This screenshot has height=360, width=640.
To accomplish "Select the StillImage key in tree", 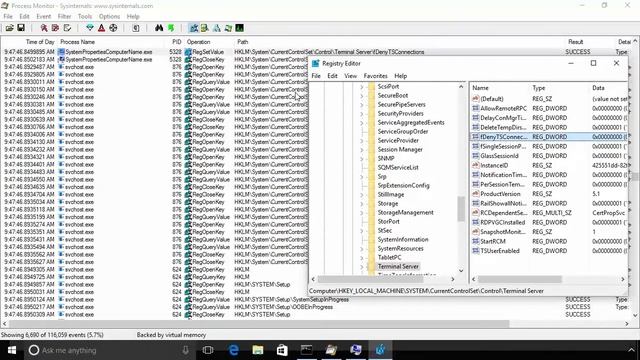I will click(x=391, y=194).
